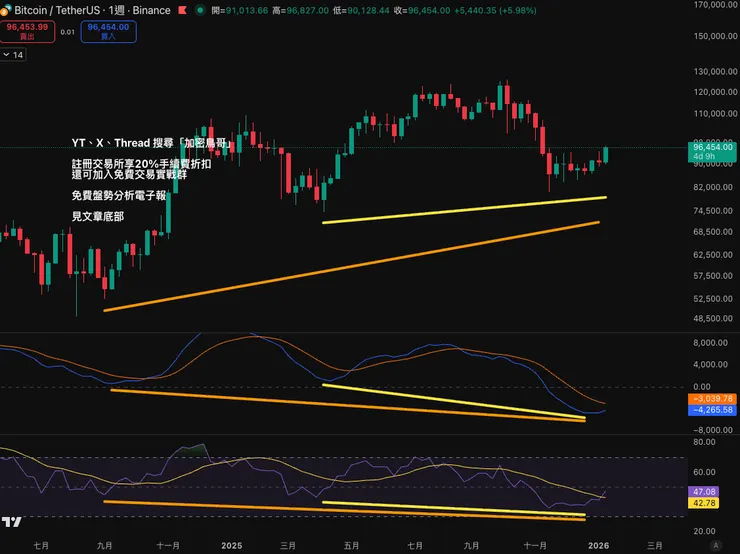Select the yellow trend line on price chart

coord(464,210)
